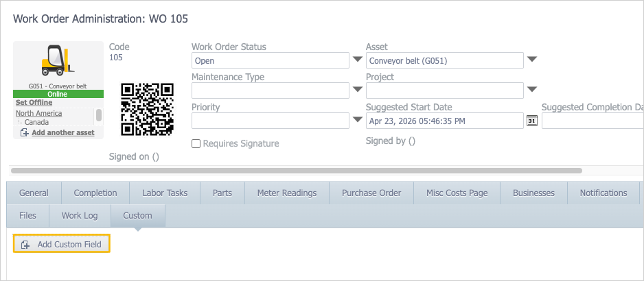Select the Work Log tab
Image resolution: width=644 pixels, height=281 pixels.
80,215
